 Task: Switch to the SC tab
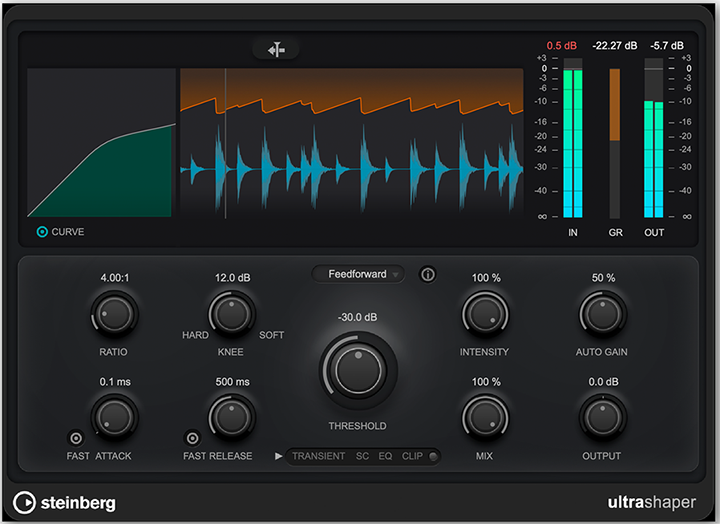[363, 456]
